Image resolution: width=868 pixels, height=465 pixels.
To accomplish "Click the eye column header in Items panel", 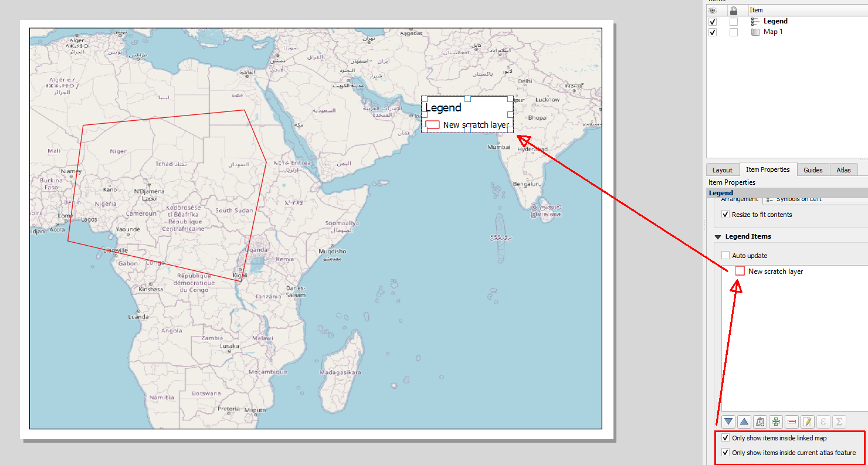I will coord(712,10).
